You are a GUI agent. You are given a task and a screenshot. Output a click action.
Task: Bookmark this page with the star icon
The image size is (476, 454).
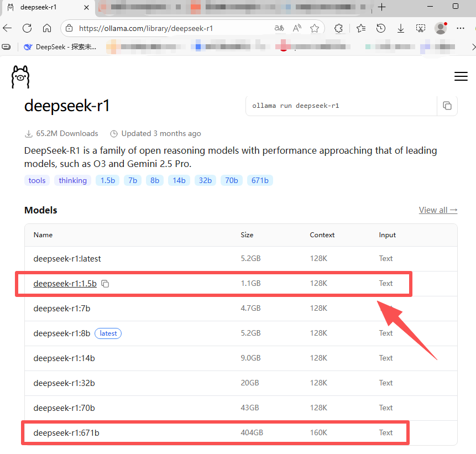315,28
